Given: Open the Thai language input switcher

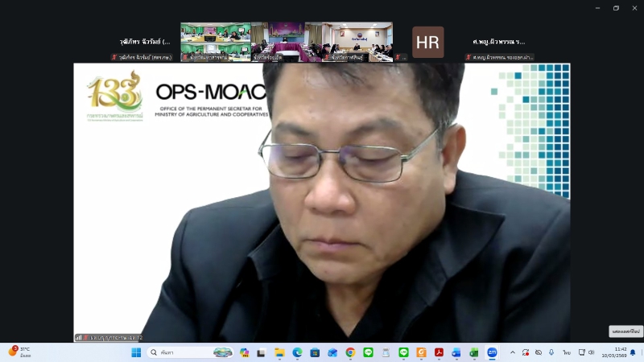Looking at the screenshot, I should tap(567, 352).
